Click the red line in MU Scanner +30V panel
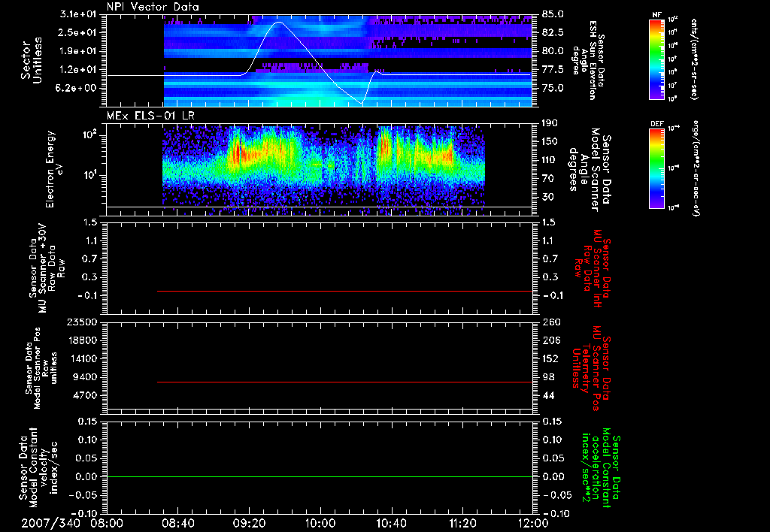770x532 pixels. coord(344,291)
